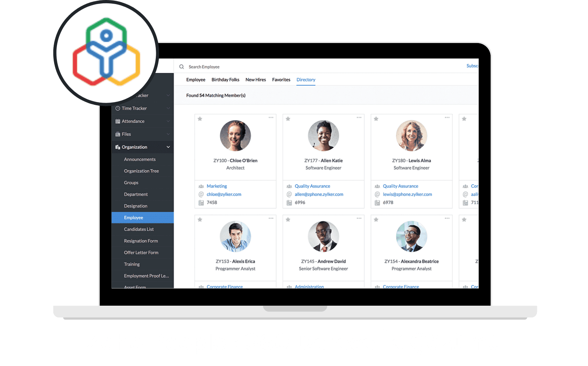This screenshot has height=366, width=588.
Task: Open Organization Tree in the sidebar
Action: (141, 171)
